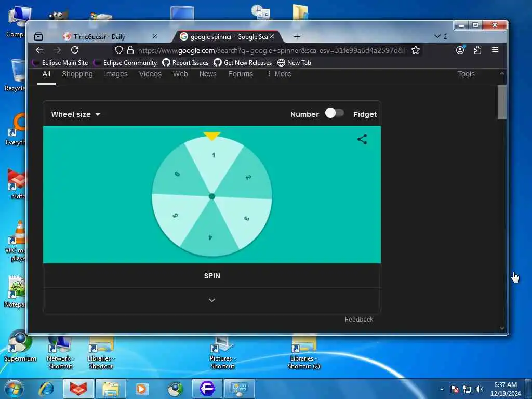Screen dimensions: 532x399
Task: Expand the spinner card with the down chevron
Action: [x=212, y=300]
